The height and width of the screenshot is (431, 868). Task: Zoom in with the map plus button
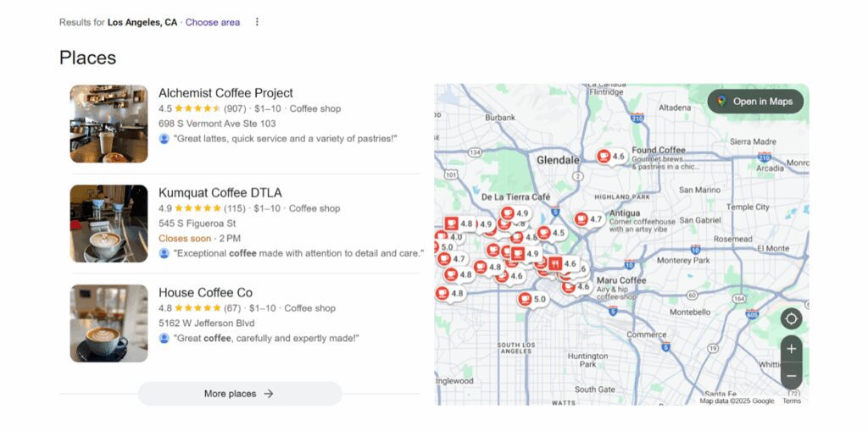click(x=791, y=349)
